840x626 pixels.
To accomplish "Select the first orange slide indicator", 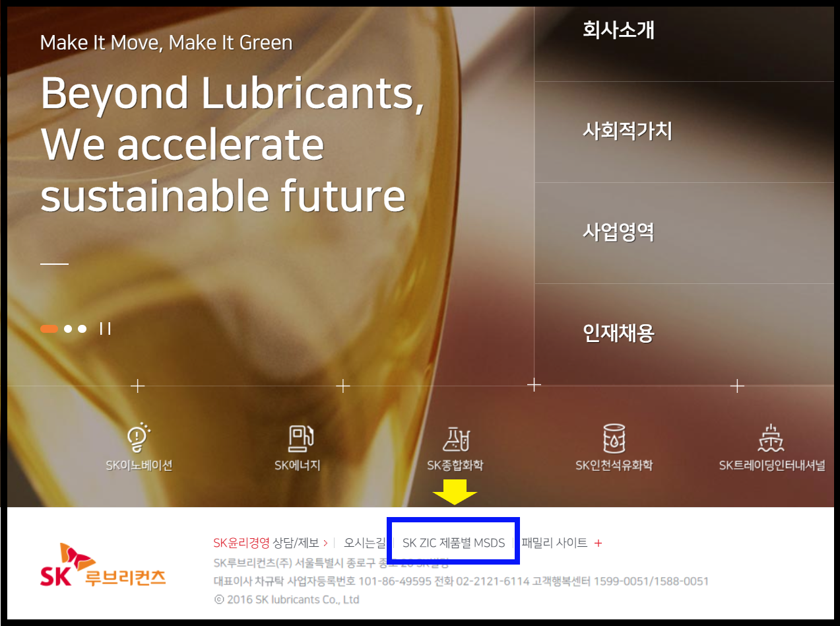I will pos(49,328).
